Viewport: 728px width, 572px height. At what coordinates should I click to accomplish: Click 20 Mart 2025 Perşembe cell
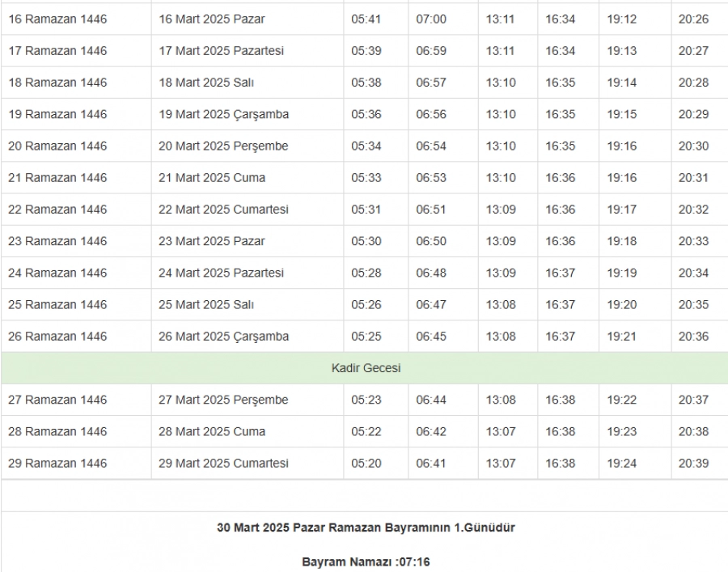(x=223, y=146)
